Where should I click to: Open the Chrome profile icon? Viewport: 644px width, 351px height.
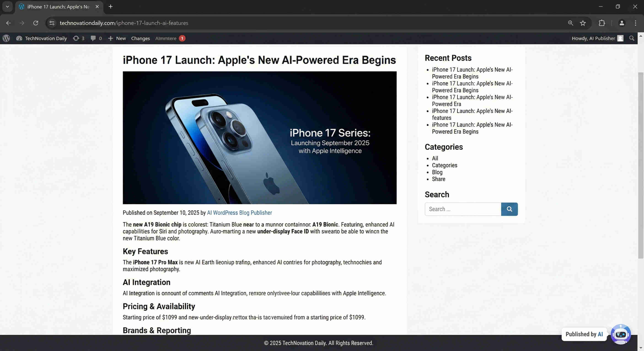point(622,23)
